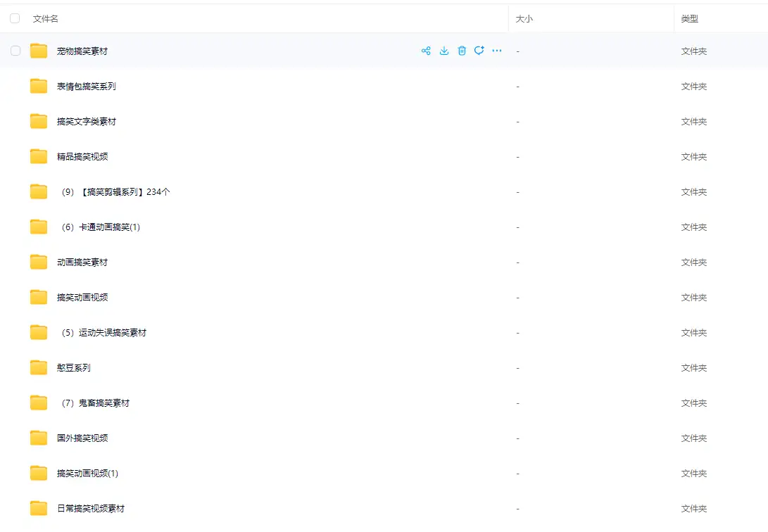Open the more options ellipsis menu
This screenshot has height=532, width=768.
pos(497,51)
